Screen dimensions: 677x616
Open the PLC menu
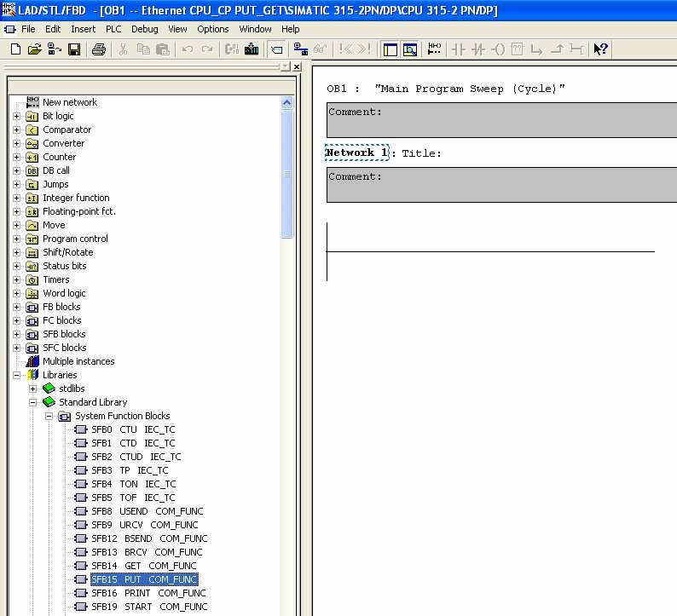[113, 29]
